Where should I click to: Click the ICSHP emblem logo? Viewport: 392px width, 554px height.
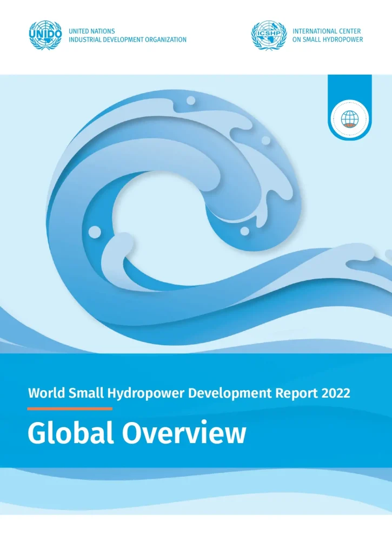pyautogui.click(x=269, y=35)
